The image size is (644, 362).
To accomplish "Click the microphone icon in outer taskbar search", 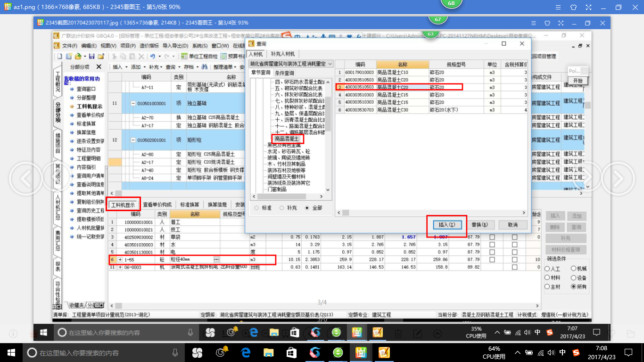I will pyautogui.click(x=175, y=352).
